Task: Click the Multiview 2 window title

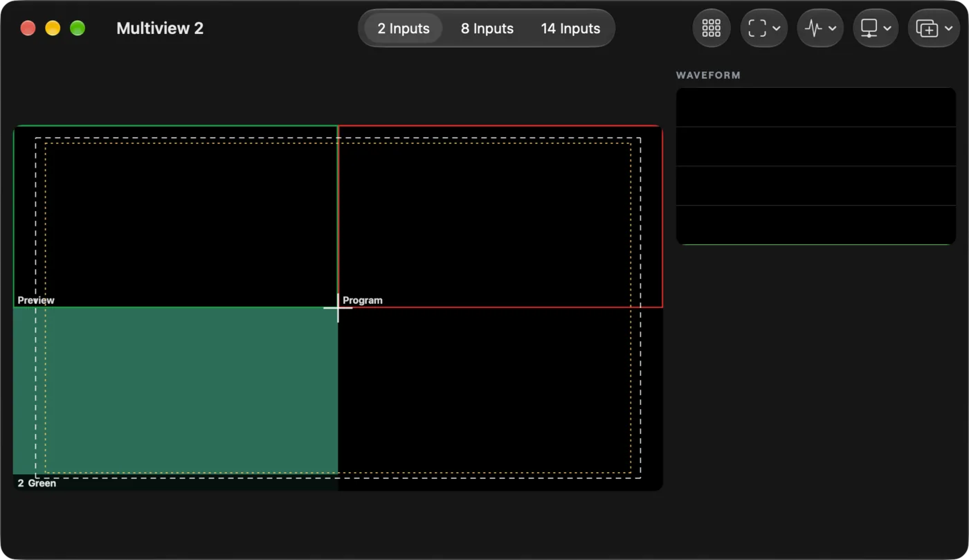Action: [x=160, y=28]
